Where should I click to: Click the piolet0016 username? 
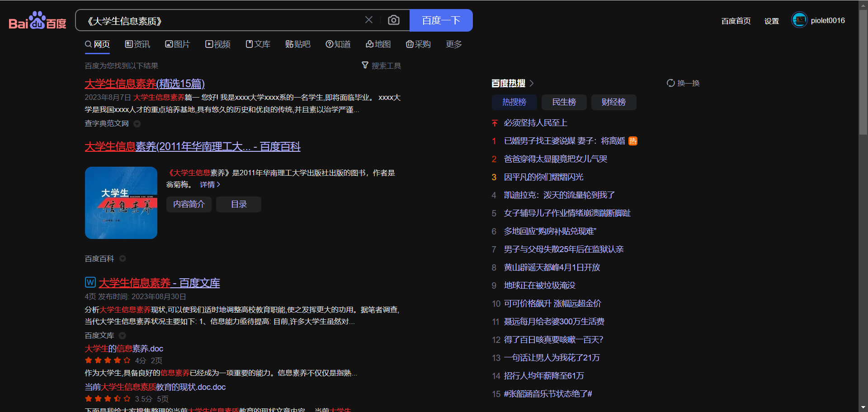(828, 20)
